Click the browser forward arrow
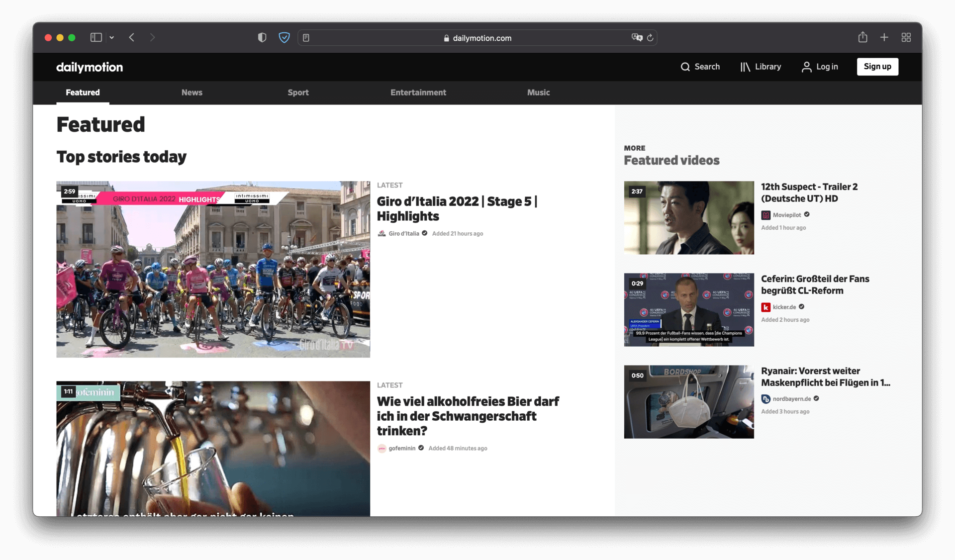 (x=152, y=37)
